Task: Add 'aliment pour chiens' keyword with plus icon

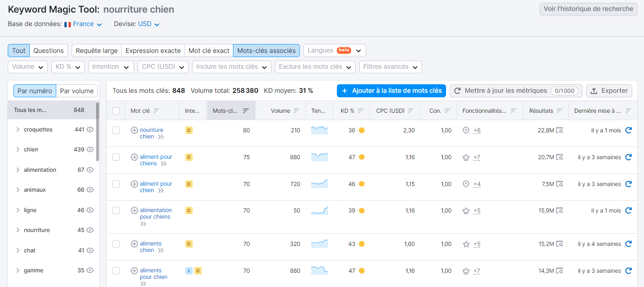Action: click(134, 157)
